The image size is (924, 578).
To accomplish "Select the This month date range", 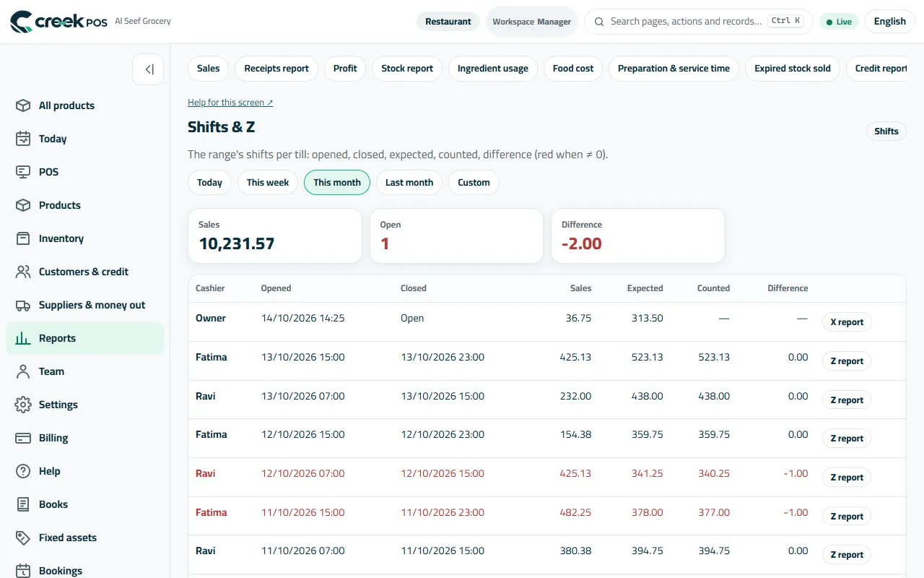I will coord(337,183).
